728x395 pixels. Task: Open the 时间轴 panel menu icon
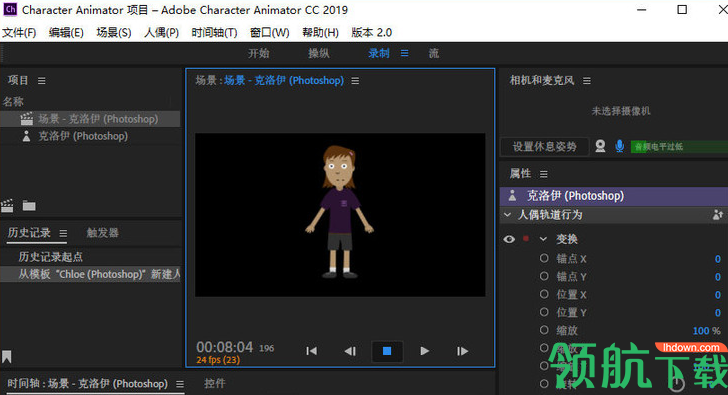[180, 384]
